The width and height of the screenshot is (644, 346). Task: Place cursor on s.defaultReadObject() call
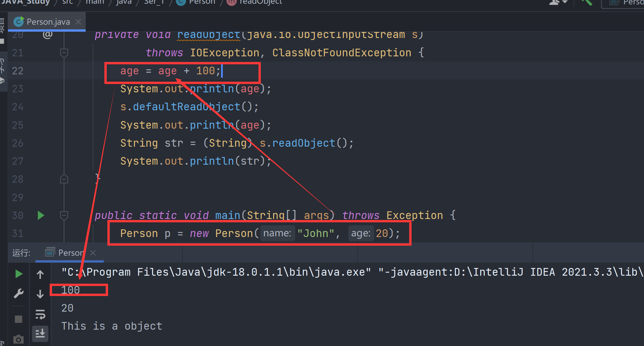coord(189,107)
